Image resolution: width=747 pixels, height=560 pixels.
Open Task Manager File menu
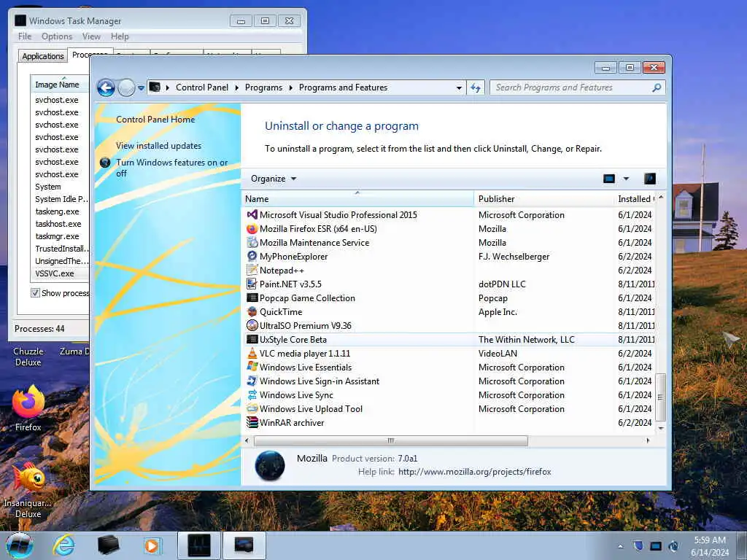25,36
